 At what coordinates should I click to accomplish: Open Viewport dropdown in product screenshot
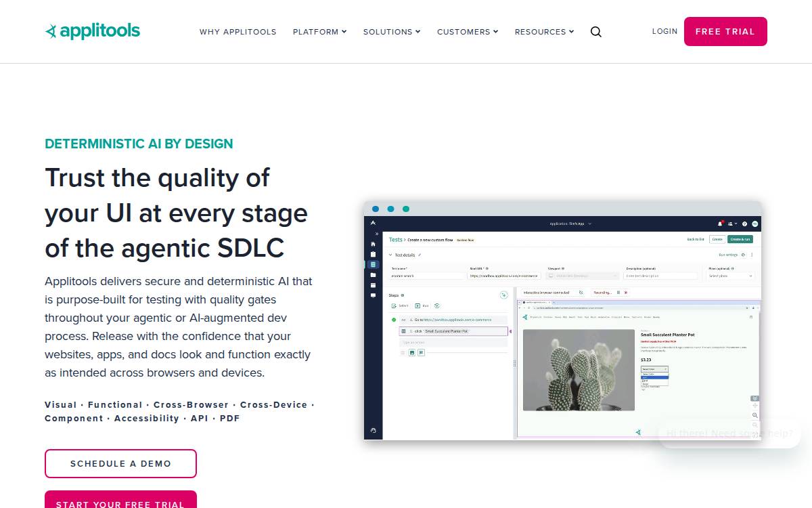click(583, 276)
